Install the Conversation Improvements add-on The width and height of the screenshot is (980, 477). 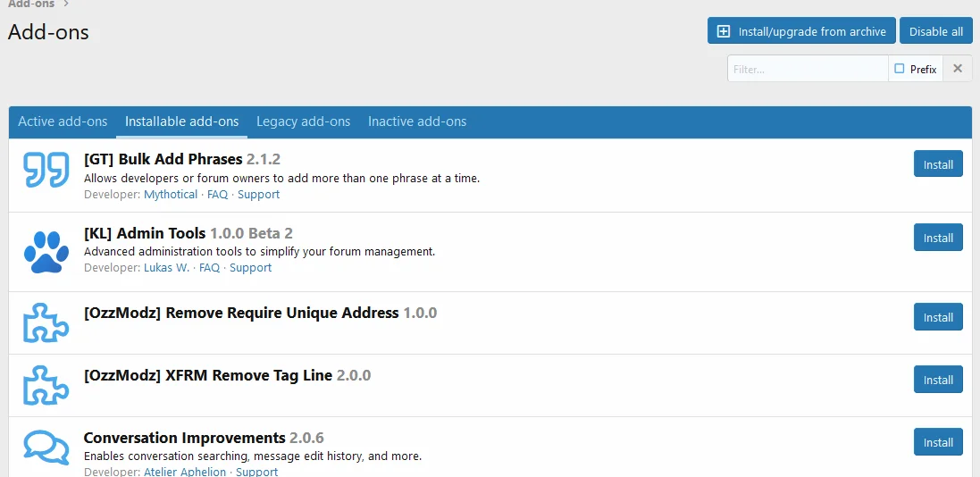click(937, 442)
